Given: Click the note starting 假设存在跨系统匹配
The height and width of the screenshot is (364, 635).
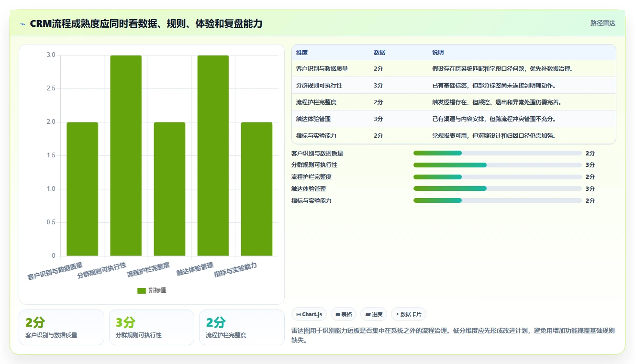Looking at the screenshot, I should click(x=502, y=69).
